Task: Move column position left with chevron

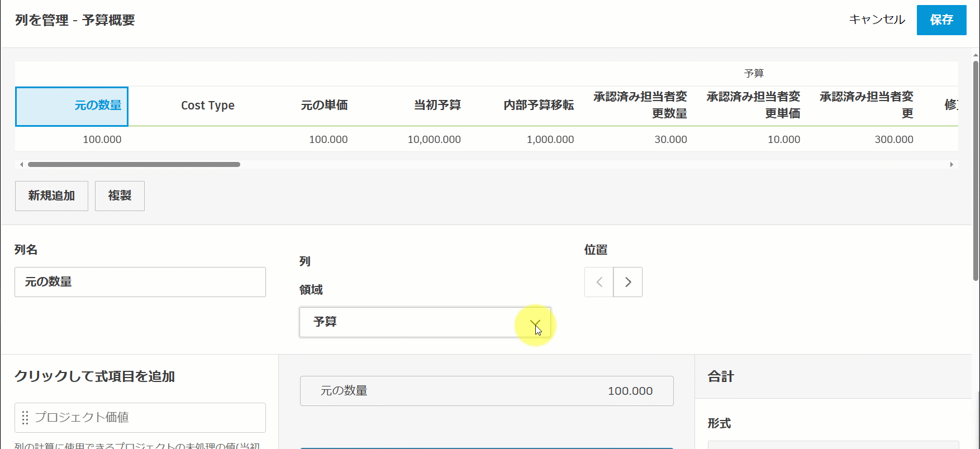Action: pos(599,282)
